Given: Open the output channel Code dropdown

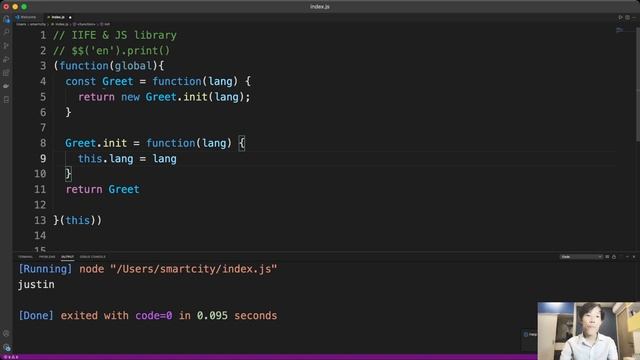Looking at the screenshot, I should pyautogui.click(x=581, y=257).
